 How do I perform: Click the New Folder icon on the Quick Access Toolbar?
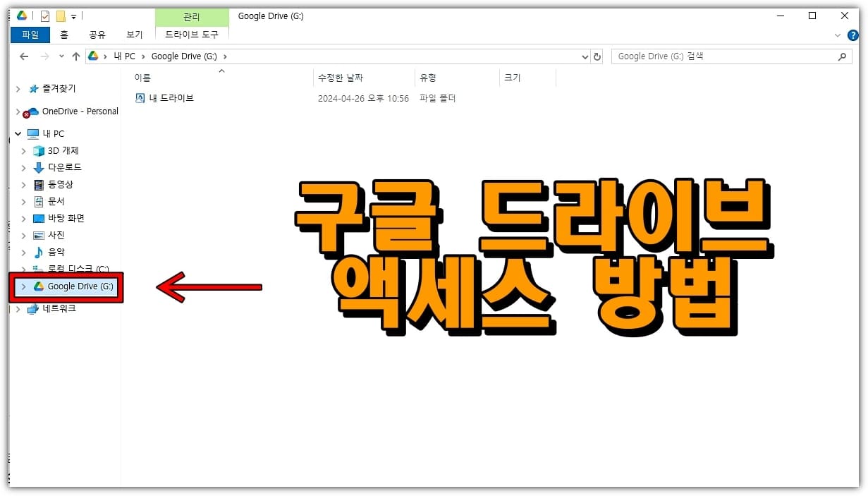coord(61,16)
